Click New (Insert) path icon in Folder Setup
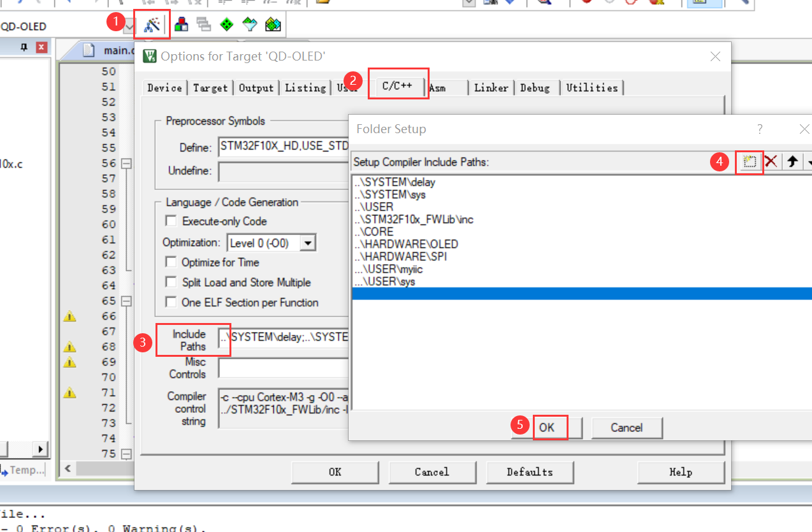The width and height of the screenshot is (812, 532). coord(750,162)
